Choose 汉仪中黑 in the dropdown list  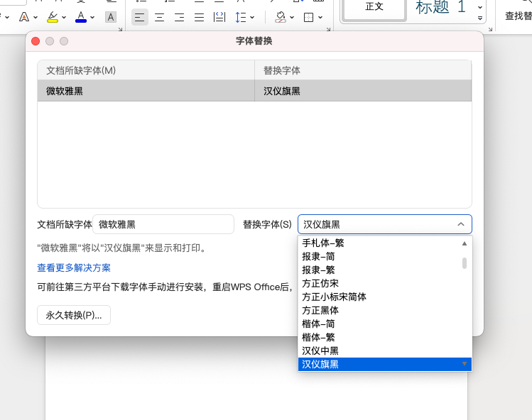320,350
